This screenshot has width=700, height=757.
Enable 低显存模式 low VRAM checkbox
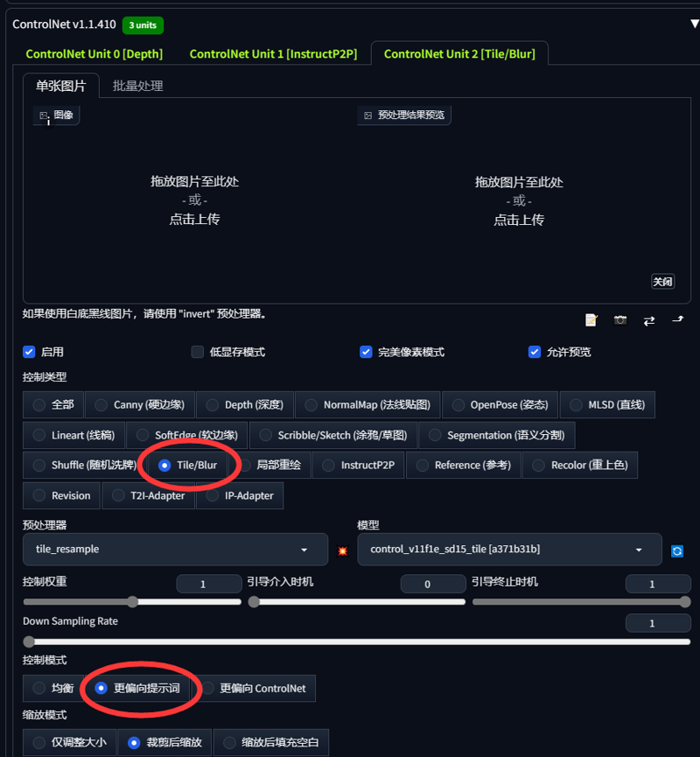198,352
